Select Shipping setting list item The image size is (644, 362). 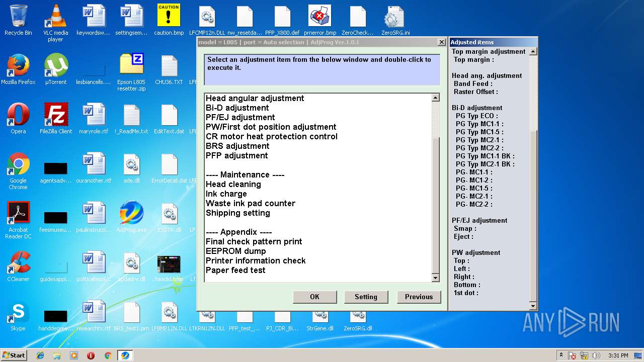[237, 213]
